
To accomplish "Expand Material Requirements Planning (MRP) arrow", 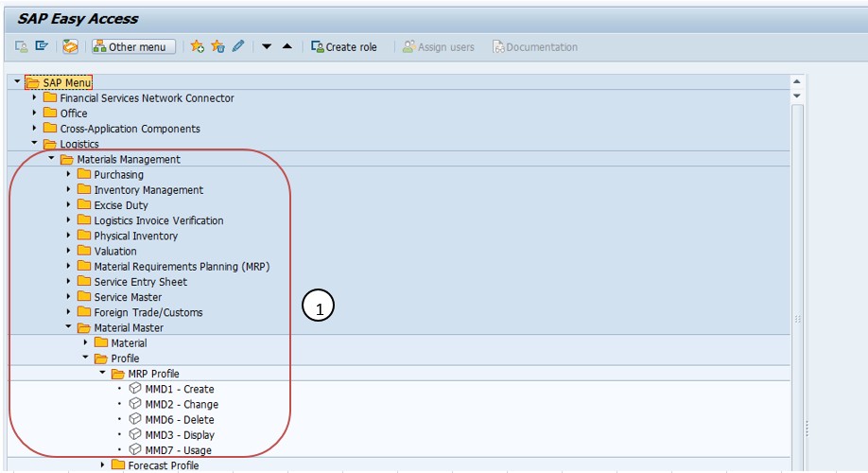I will click(x=69, y=266).
